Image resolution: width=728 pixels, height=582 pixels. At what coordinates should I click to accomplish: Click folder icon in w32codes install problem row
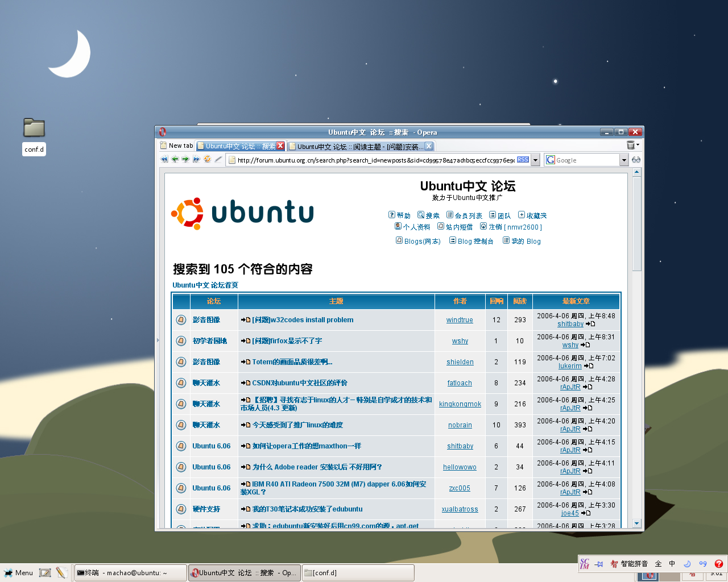click(181, 320)
